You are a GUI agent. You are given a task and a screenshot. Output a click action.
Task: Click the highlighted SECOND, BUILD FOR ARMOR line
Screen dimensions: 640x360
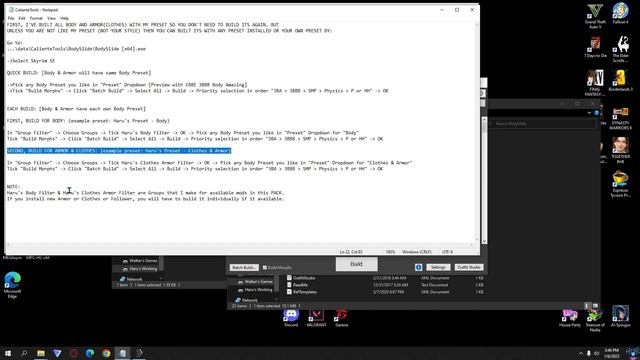click(x=119, y=151)
